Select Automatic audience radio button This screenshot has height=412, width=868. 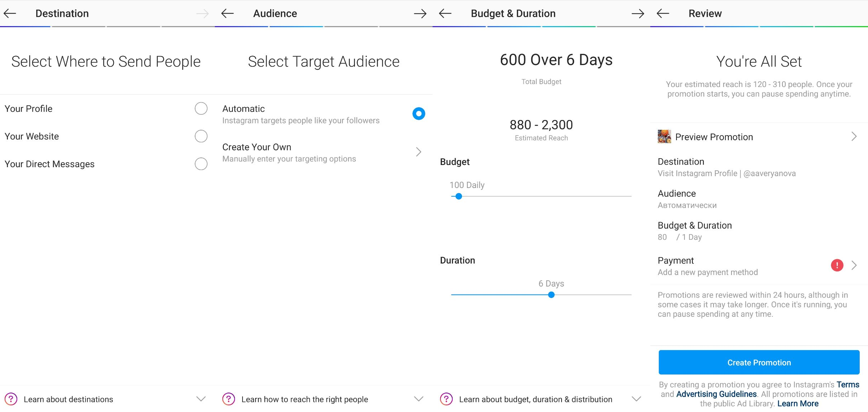(x=419, y=114)
